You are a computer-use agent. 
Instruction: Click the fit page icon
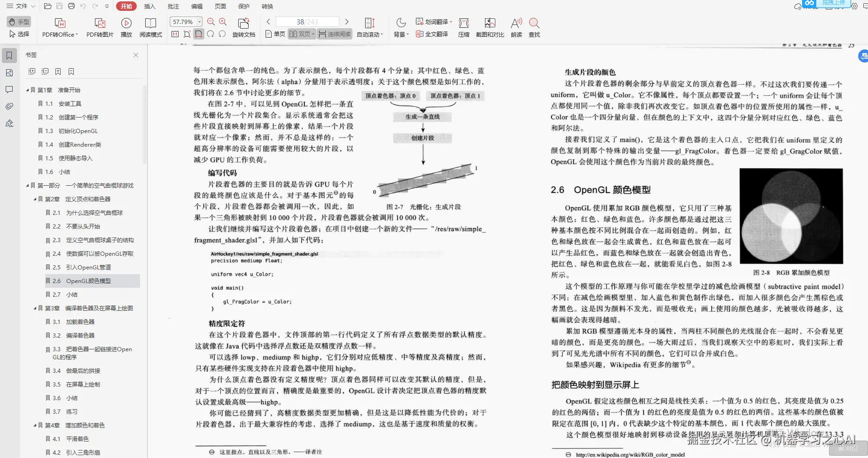187,34
